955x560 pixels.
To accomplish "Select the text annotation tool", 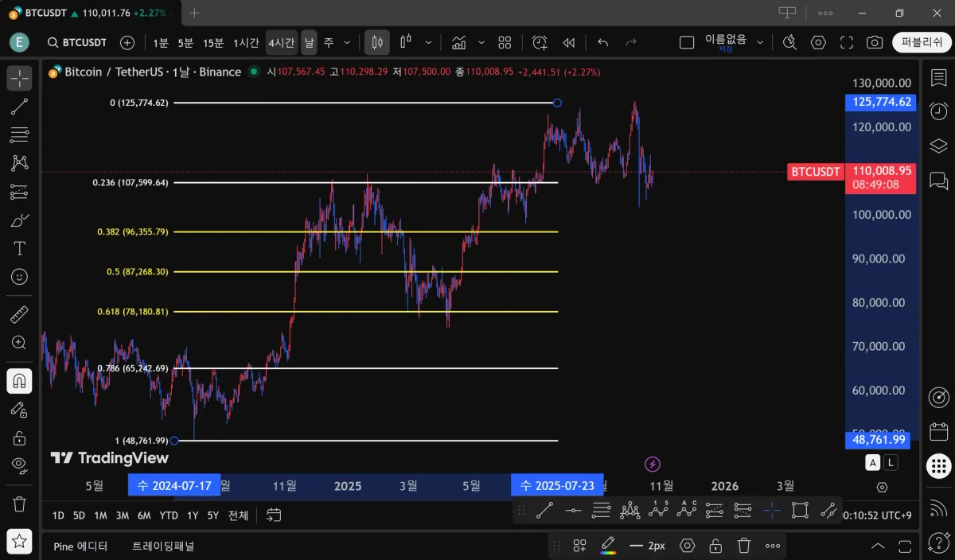I will 19,248.
